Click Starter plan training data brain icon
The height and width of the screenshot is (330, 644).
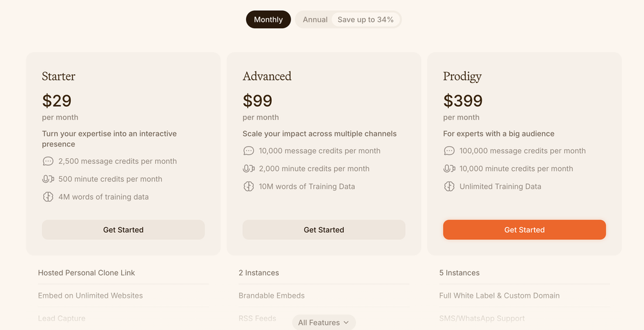click(48, 197)
